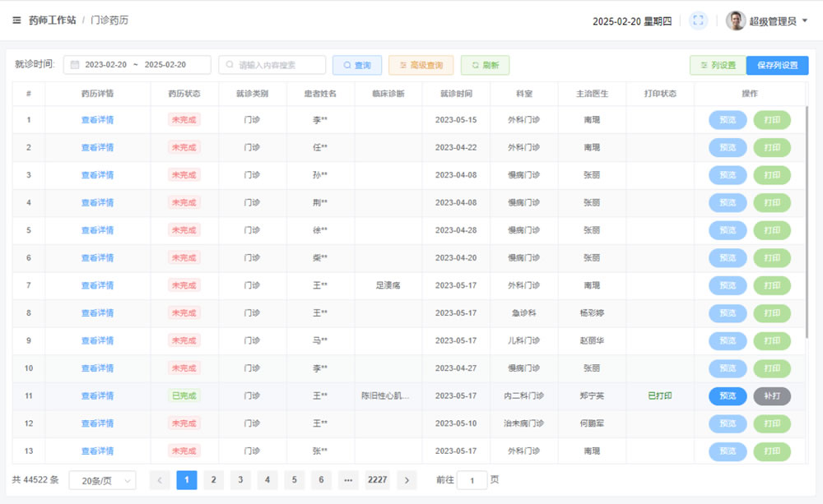Open the 超级管理员 account dropdown arrow
Viewport: 823px width, 504px height.
pos(805,21)
